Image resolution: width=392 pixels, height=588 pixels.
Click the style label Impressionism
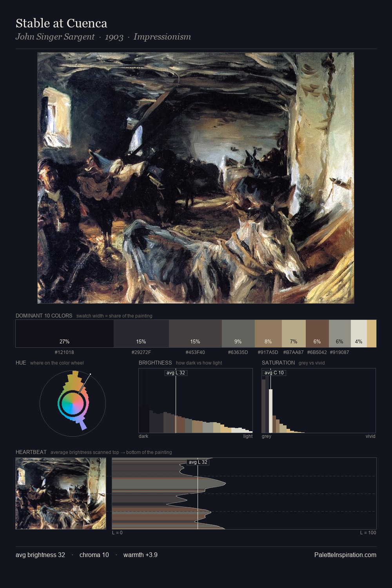pos(162,37)
